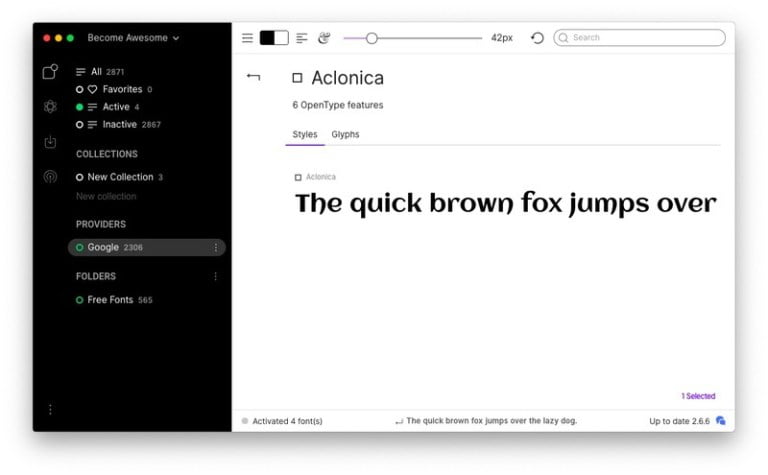This screenshot has height=475, width=768.
Task: Open the sidebar bottom three-dot menu
Action: tap(50, 409)
